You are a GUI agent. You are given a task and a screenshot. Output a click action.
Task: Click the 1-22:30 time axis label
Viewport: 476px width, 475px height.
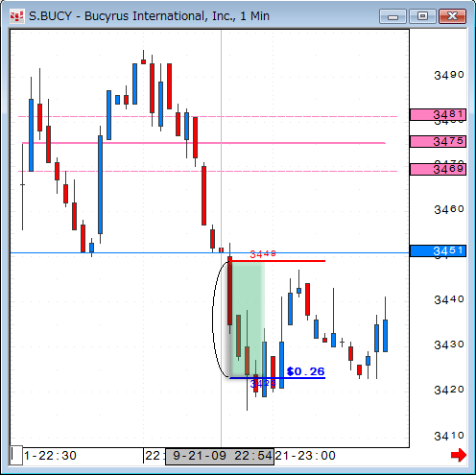tap(50, 456)
